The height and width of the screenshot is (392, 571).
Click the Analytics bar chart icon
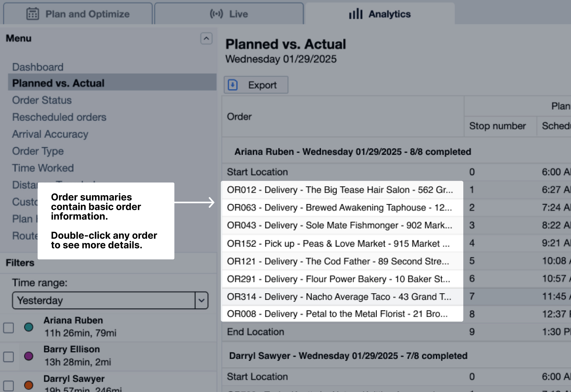(356, 14)
